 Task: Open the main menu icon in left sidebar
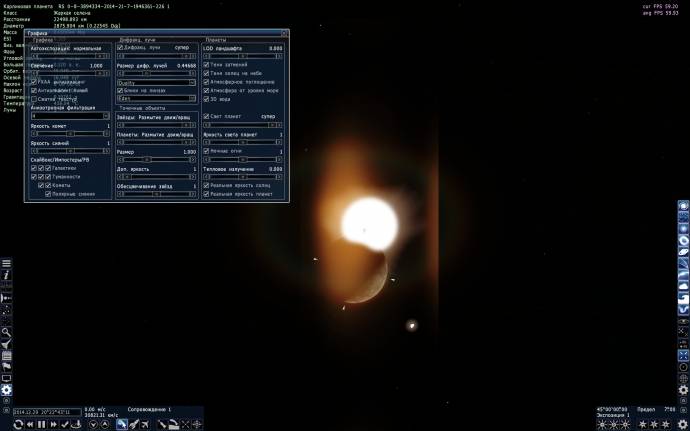6,263
